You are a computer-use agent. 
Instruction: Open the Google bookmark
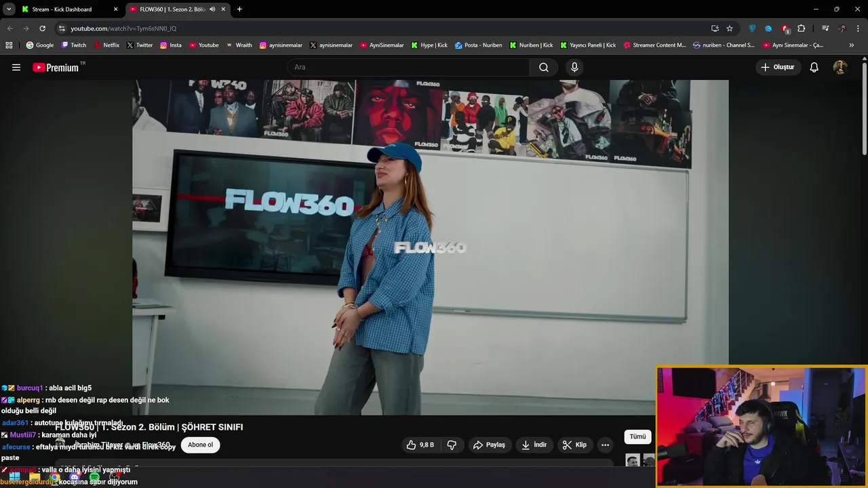40,45
